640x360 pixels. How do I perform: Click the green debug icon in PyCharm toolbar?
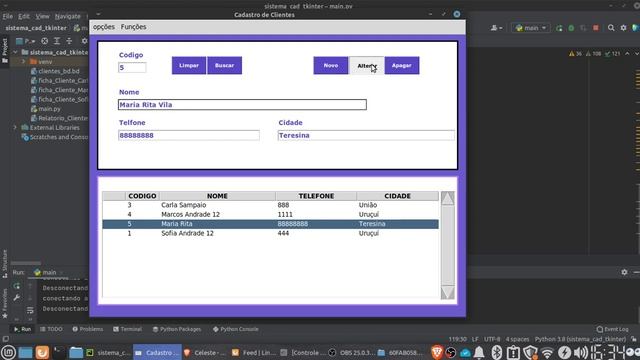pyautogui.click(x=571, y=28)
